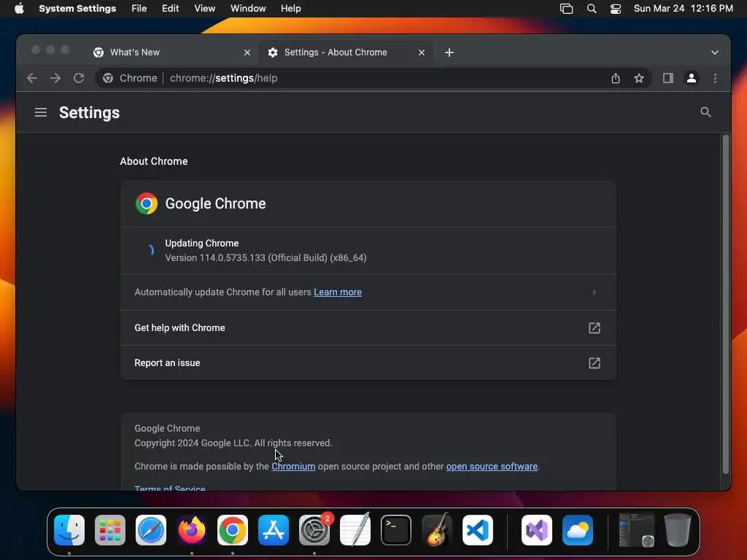Launch Firefox from the Dock
Viewport: 747px width, 560px height.
192,530
